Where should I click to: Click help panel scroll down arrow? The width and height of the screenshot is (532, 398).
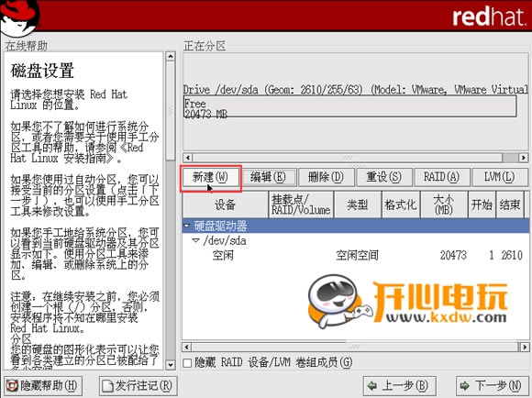(x=171, y=365)
